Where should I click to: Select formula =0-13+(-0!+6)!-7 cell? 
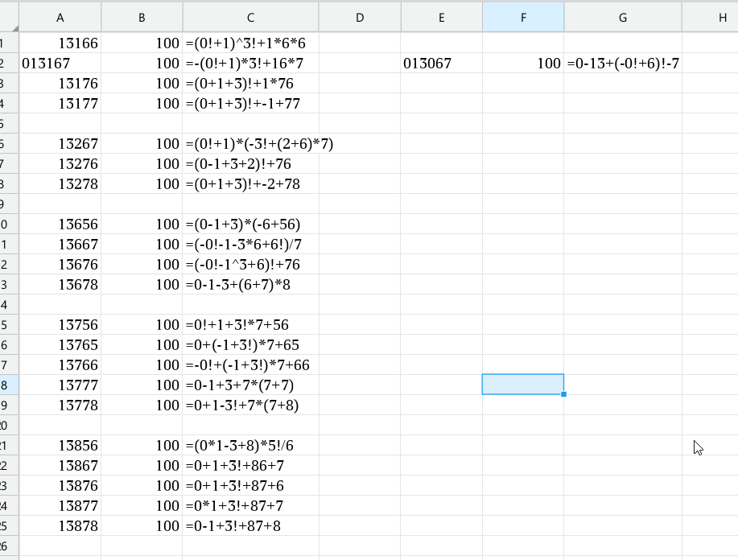point(623,63)
